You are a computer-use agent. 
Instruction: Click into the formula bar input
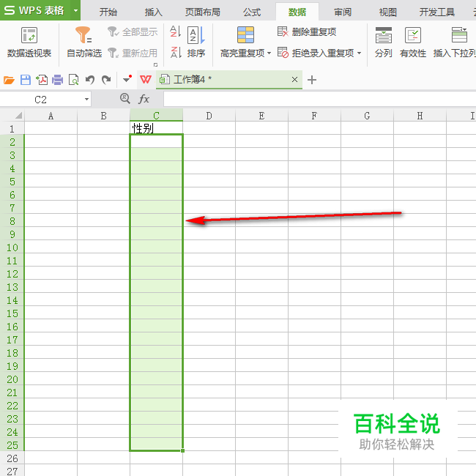tap(320, 99)
